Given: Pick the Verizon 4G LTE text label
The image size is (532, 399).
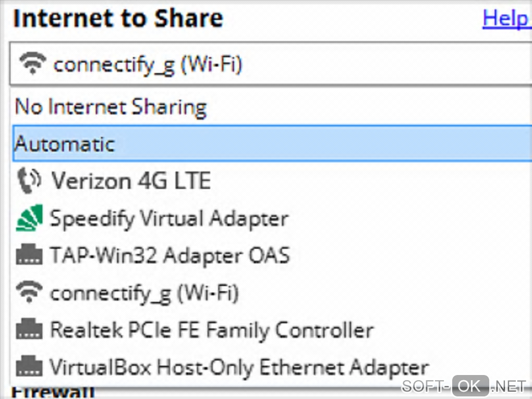Looking at the screenshot, I should (130, 180).
